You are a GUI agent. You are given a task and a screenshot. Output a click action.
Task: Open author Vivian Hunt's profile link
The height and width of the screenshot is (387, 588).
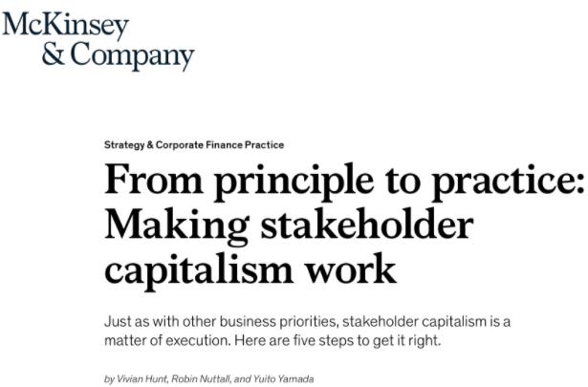138,378
